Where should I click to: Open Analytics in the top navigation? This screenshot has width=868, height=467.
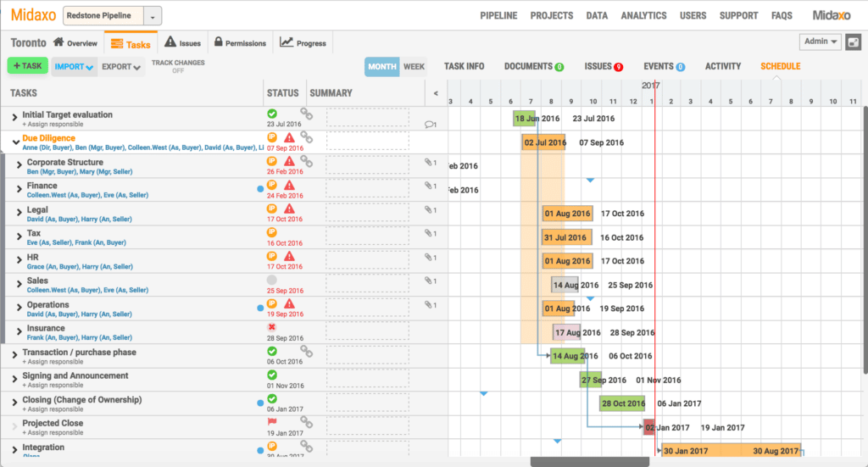tap(643, 15)
